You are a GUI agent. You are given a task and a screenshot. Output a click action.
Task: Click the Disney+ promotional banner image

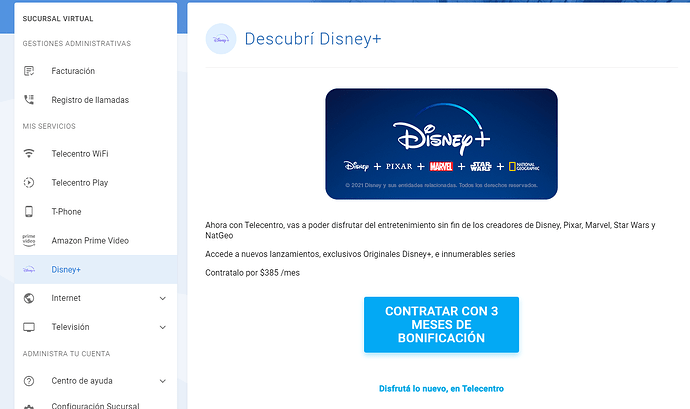pyautogui.click(x=441, y=144)
